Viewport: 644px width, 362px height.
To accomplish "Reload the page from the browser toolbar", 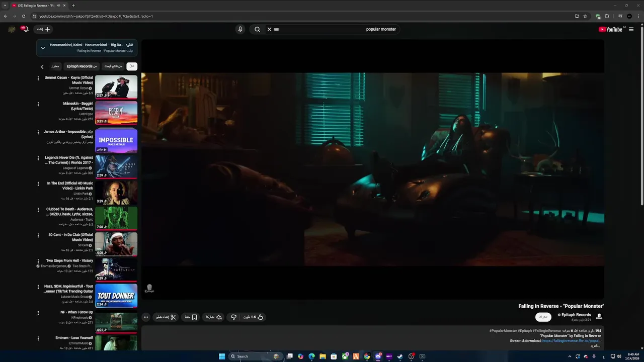I will 23,16.
